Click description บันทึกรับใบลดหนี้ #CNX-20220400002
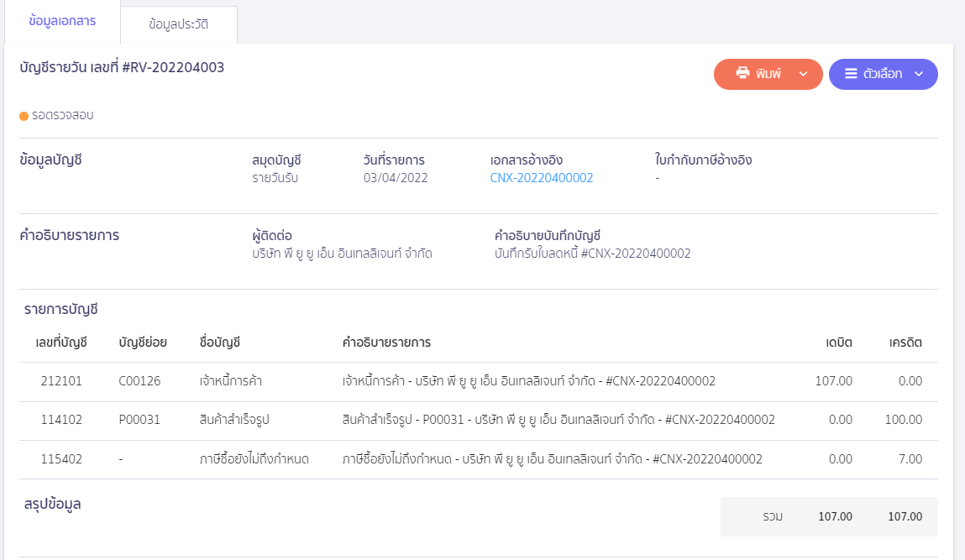This screenshot has width=965, height=560. [x=593, y=254]
